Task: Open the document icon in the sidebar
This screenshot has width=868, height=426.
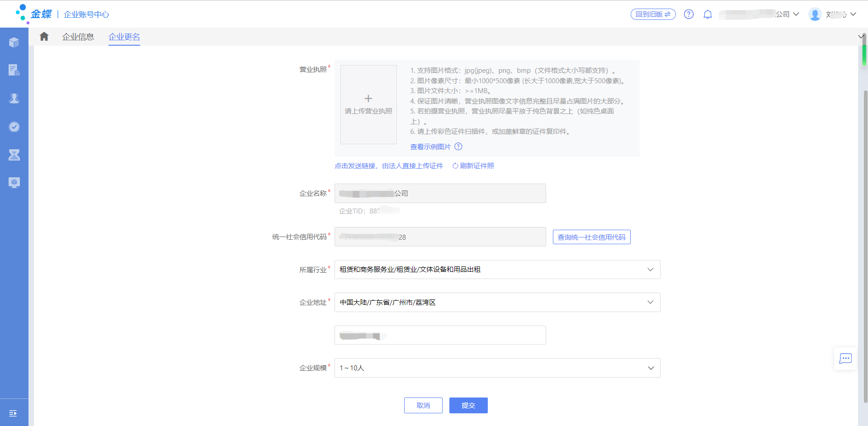Action: pos(14,70)
